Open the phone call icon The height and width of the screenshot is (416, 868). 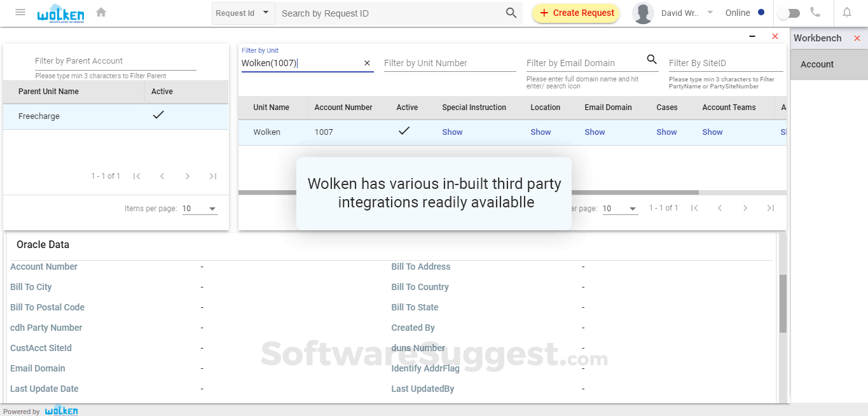[x=815, y=12]
